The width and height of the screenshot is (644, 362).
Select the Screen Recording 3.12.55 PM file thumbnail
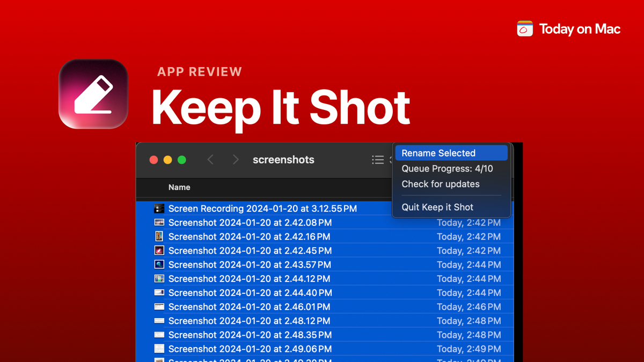(x=159, y=209)
